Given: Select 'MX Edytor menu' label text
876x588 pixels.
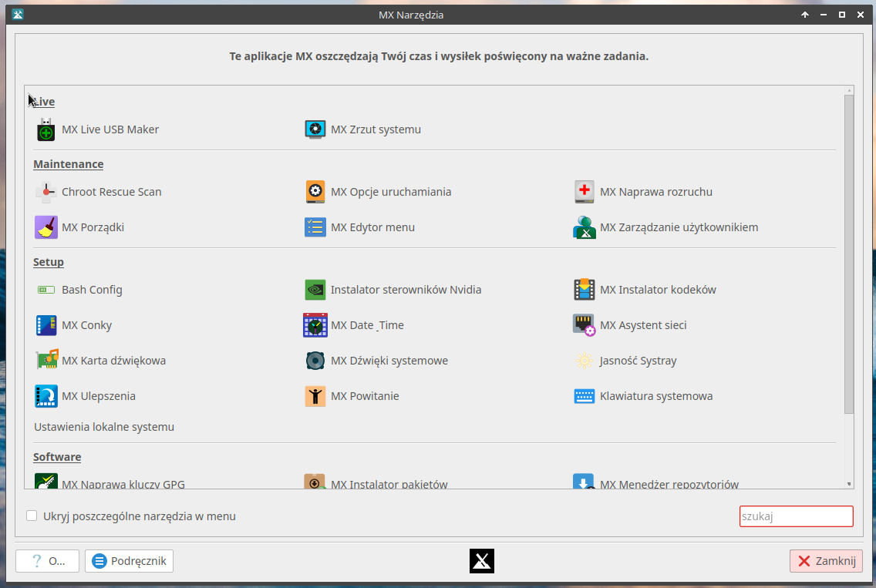Looking at the screenshot, I should pos(372,227).
